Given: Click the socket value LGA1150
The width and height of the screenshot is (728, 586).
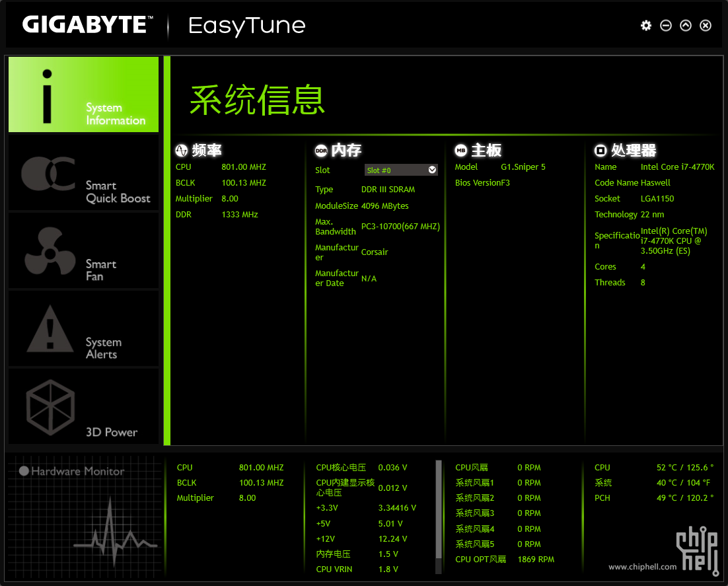Looking at the screenshot, I should (x=657, y=199).
